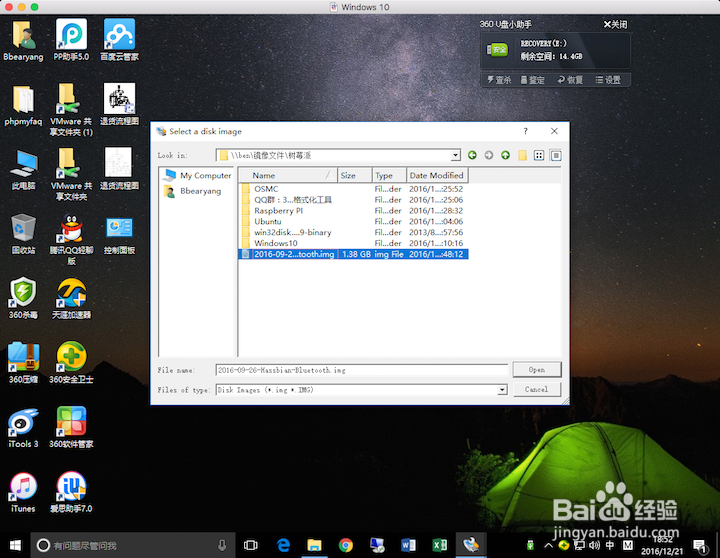The image size is (720, 558).
Task: Click Open button in dialog
Action: pyautogui.click(x=537, y=370)
